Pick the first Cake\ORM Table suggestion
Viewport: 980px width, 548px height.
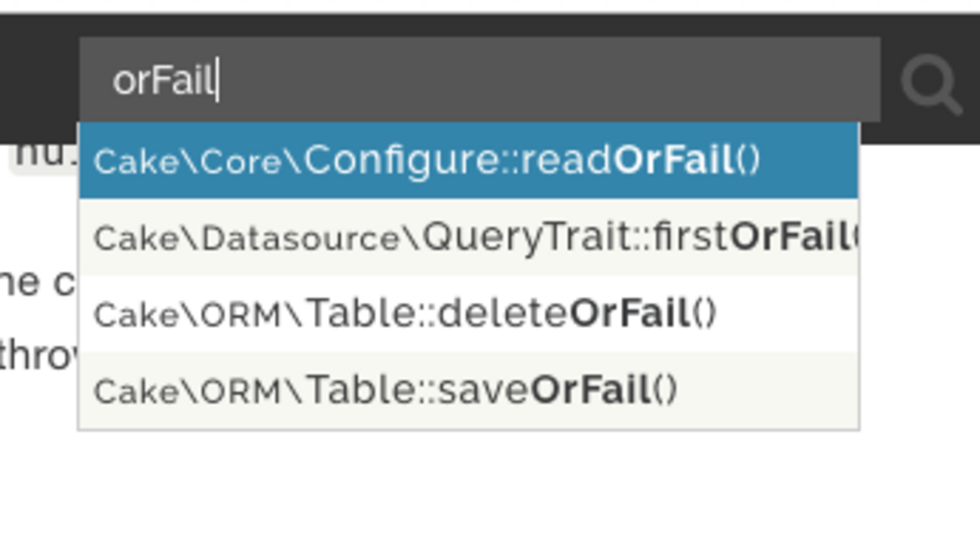[467, 314]
